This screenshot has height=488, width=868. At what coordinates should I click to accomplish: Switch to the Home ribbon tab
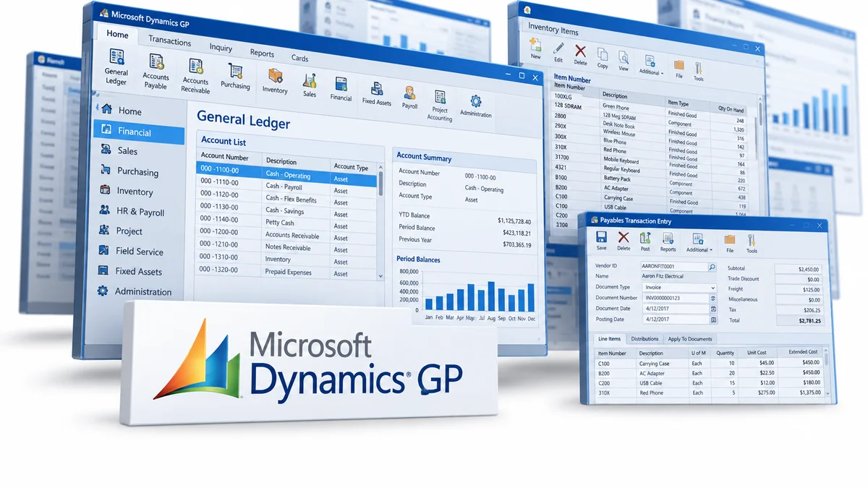117,34
